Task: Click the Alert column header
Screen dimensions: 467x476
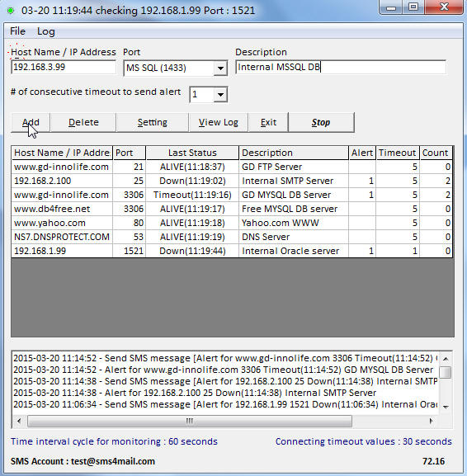Action: coord(362,153)
